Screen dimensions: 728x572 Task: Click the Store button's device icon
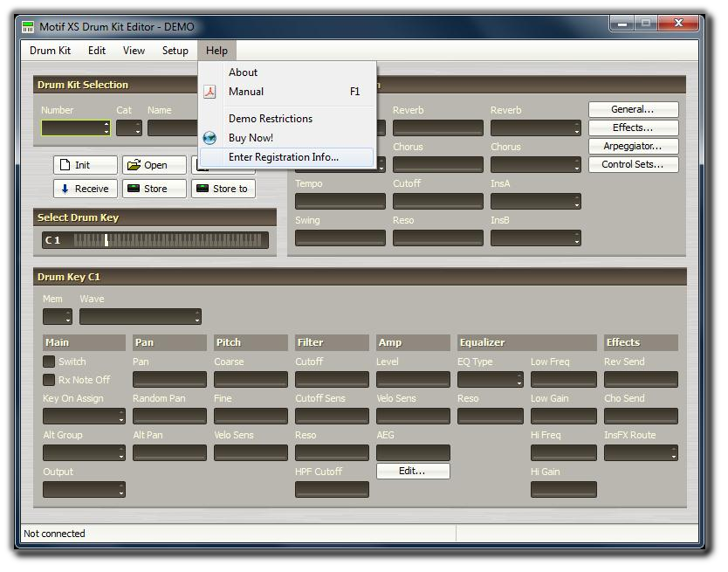coord(134,188)
